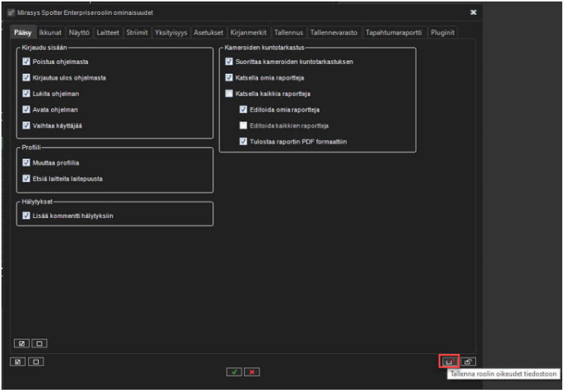Click the load role rights from file icon
The width and height of the screenshot is (563, 392).
click(x=468, y=362)
